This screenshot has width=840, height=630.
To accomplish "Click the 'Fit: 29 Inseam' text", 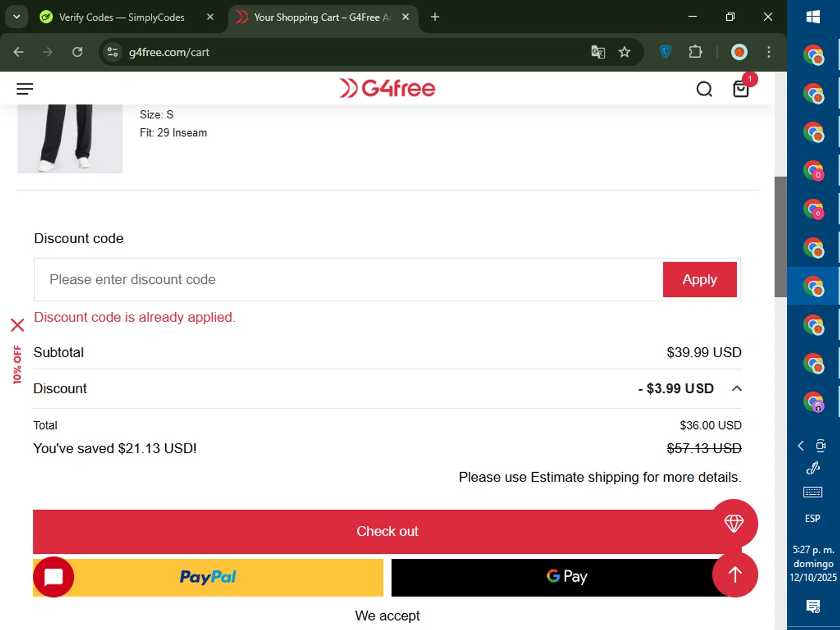I will [173, 133].
